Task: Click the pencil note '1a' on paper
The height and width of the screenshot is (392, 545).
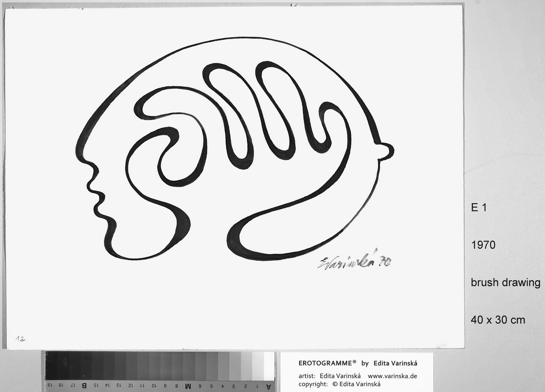Action: (x=20, y=338)
